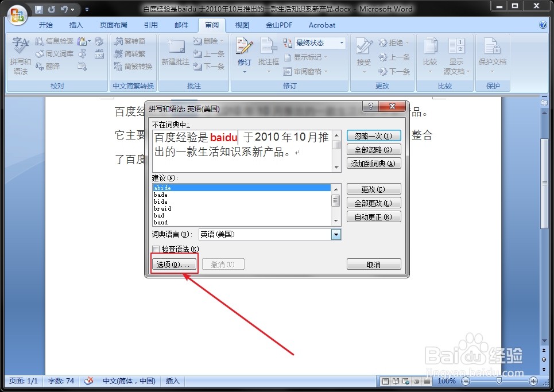Toggle the 插入 insert mode indicator
Screen dimensions: 554x392
click(x=172, y=381)
